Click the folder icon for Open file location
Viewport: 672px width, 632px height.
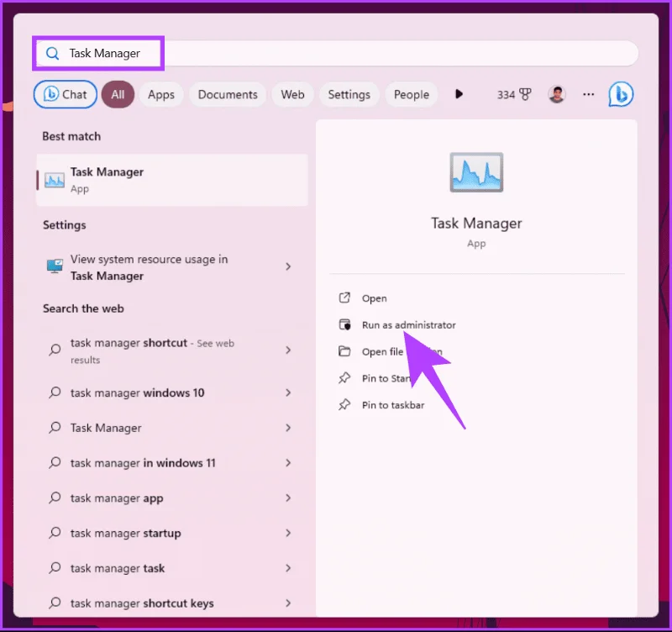click(344, 351)
